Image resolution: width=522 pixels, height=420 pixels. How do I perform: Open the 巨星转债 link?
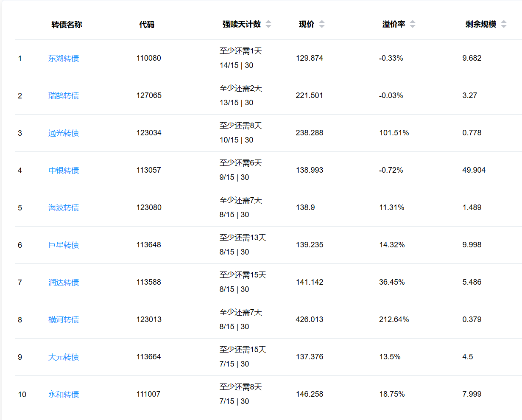click(x=64, y=245)
